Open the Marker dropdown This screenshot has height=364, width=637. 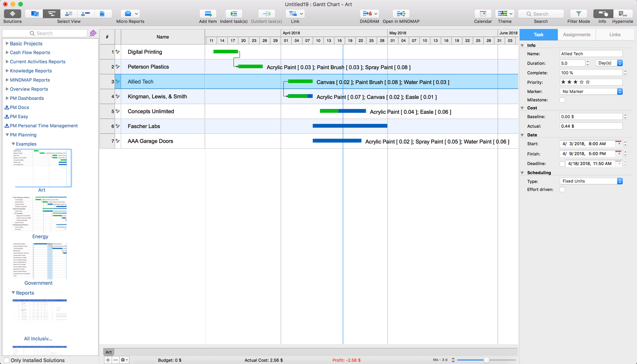point(591,91)
